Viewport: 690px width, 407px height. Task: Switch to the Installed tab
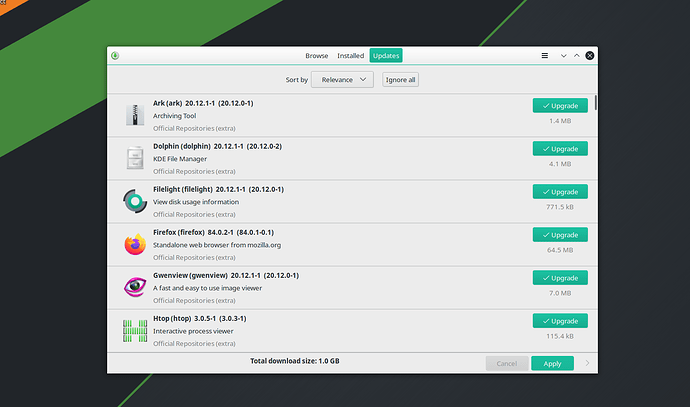coord(350,56)
